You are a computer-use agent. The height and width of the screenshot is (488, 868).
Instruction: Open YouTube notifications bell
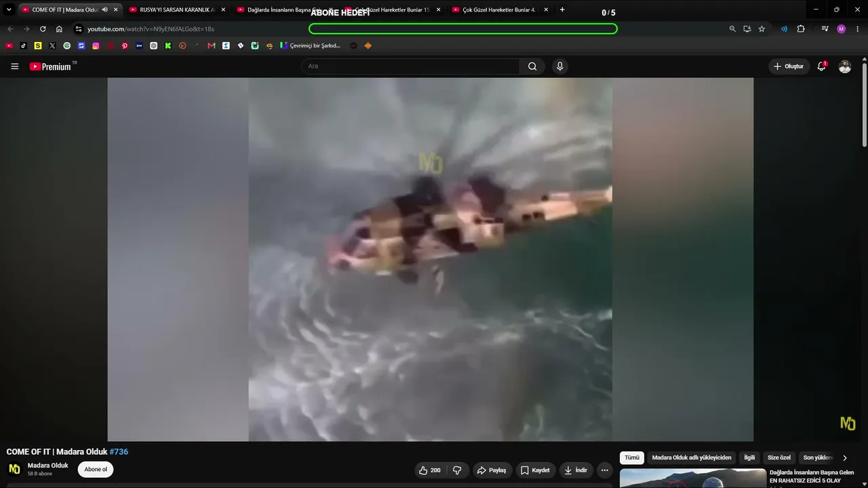point(822,66)
